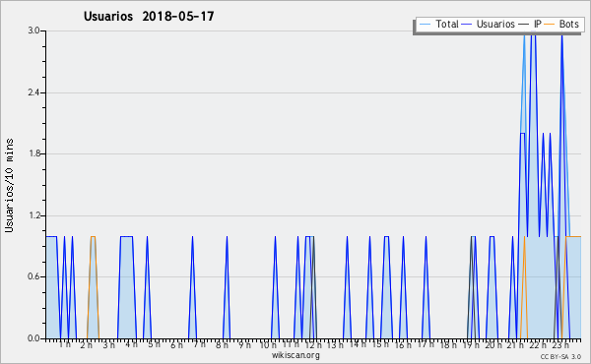Click the 'CC BY-SA 3.0' license text

(560, 357)
